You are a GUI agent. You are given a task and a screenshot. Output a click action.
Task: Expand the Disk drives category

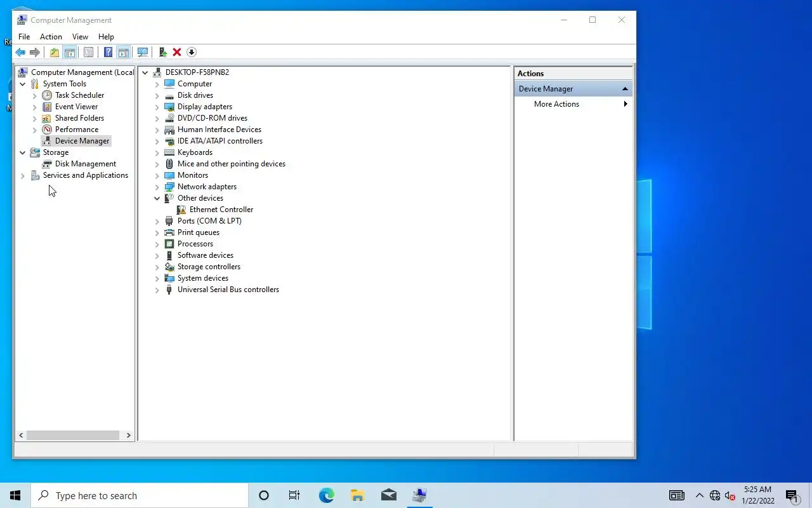pyautogui.click(x=157, y=95)
